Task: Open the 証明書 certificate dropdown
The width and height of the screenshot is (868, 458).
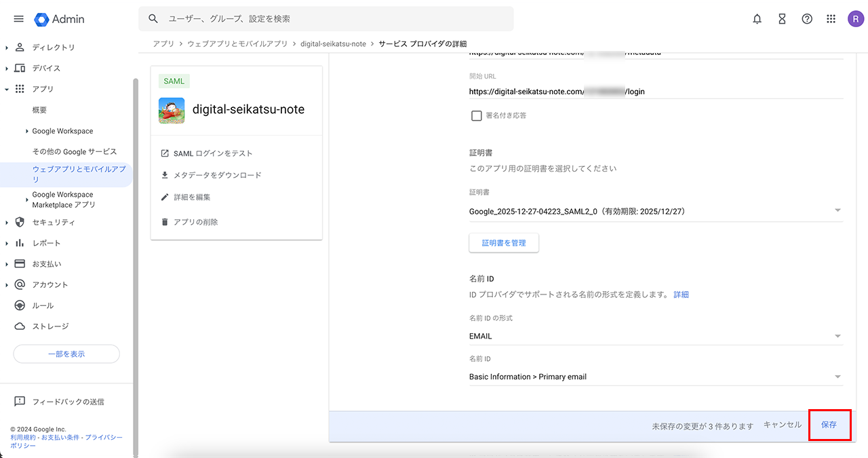Action: [x=655, y=212]
